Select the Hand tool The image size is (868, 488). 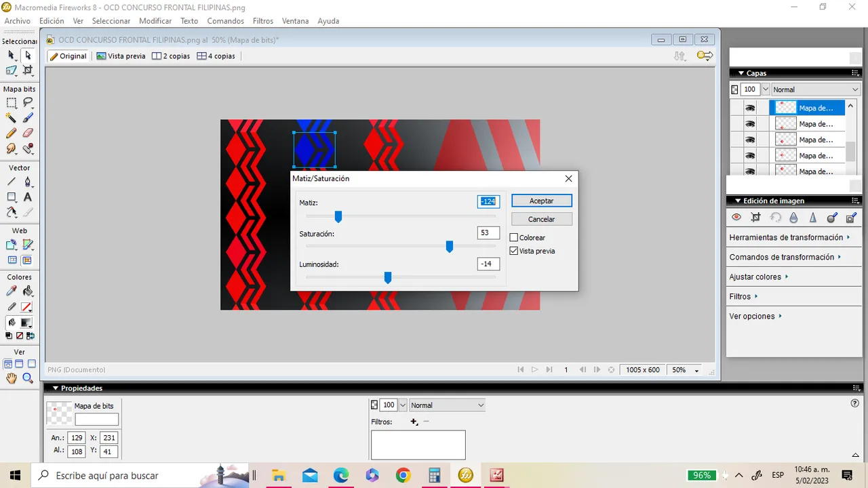pyautogui.click(x=12, y=378)
